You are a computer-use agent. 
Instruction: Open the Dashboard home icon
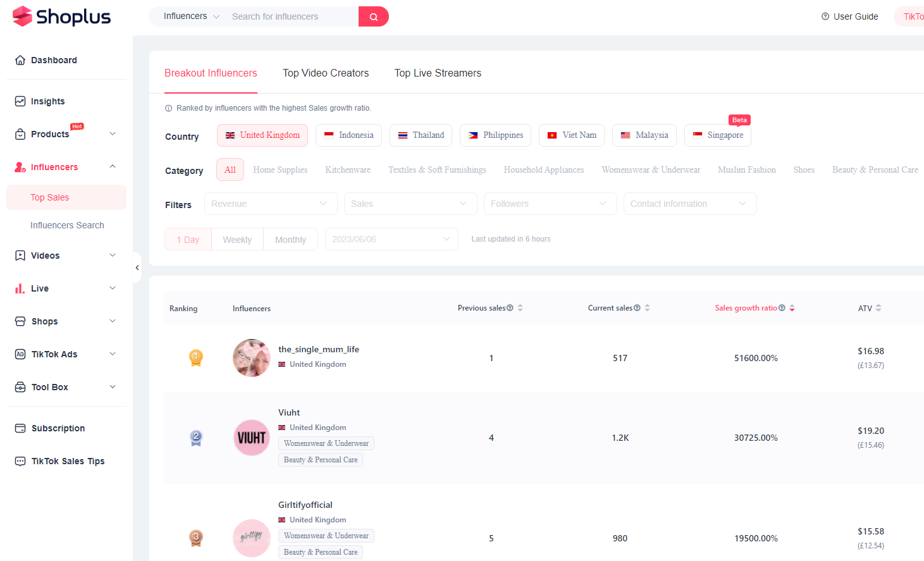[20, 60]
